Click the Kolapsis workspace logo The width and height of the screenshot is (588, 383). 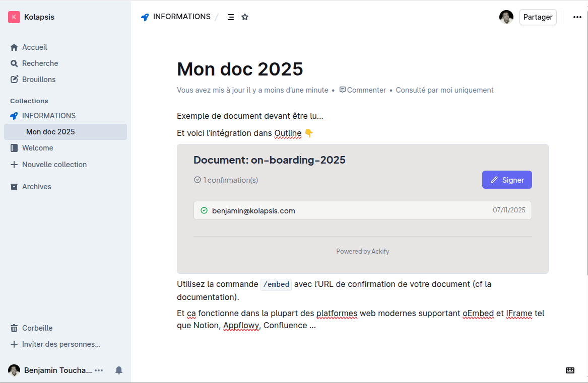(x=14, y=17)
